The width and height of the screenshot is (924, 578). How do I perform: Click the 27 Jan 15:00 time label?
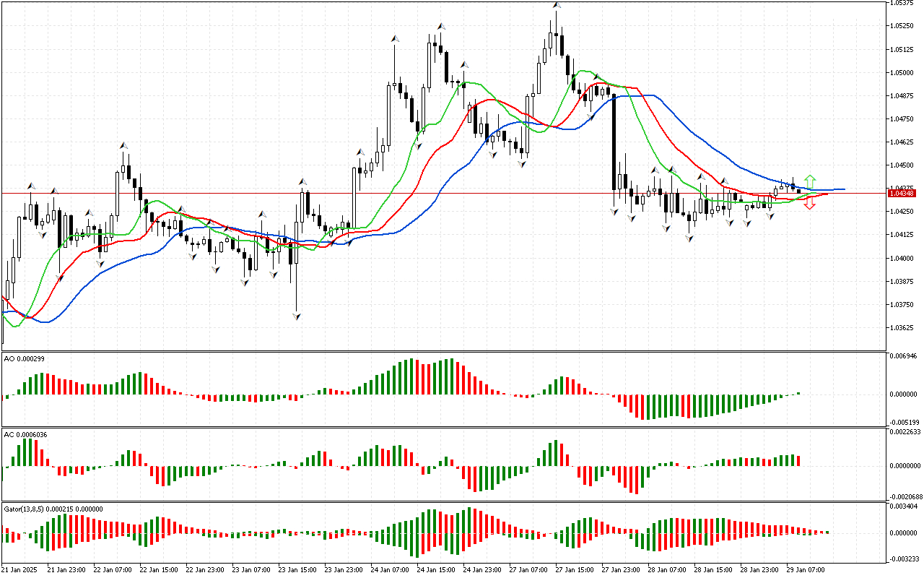click(x=575, y=570)
